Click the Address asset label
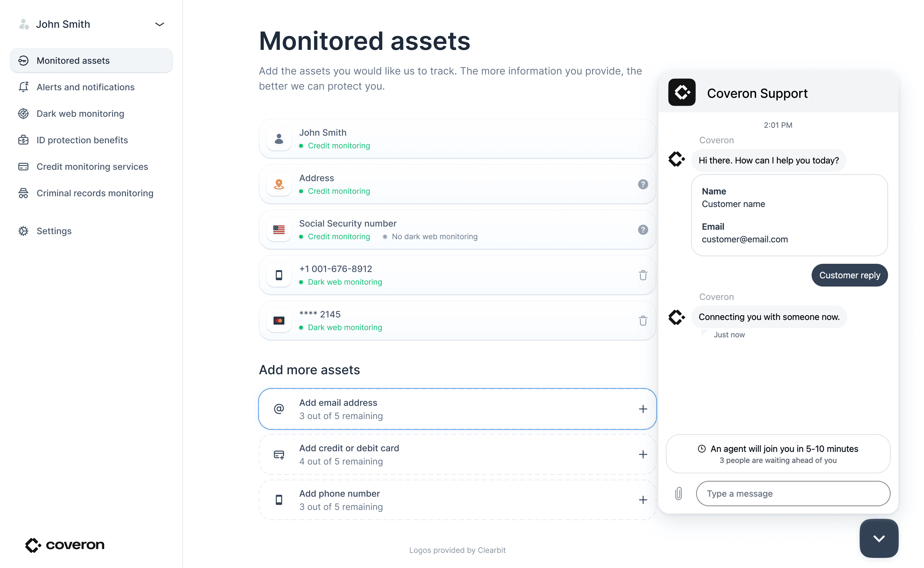Screen dimensions: 924x568 point(317,178)
